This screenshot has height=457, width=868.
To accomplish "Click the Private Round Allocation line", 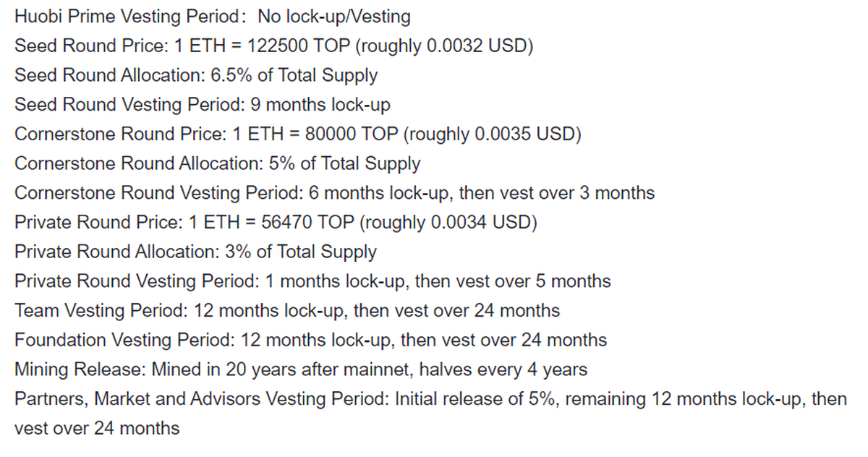I will point(195,252).
